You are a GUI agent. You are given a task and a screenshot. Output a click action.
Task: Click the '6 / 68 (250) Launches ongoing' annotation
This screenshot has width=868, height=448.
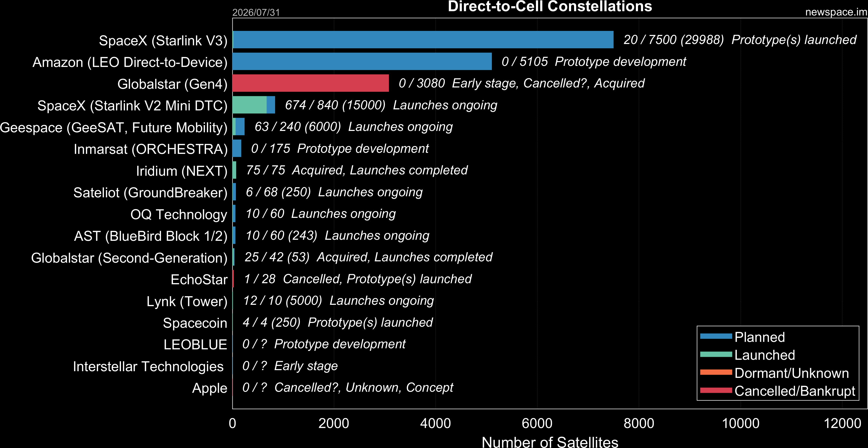(x=334, y=192)
